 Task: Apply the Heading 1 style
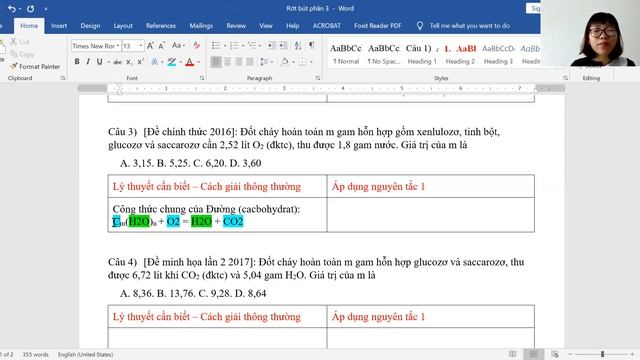point(421,54)
